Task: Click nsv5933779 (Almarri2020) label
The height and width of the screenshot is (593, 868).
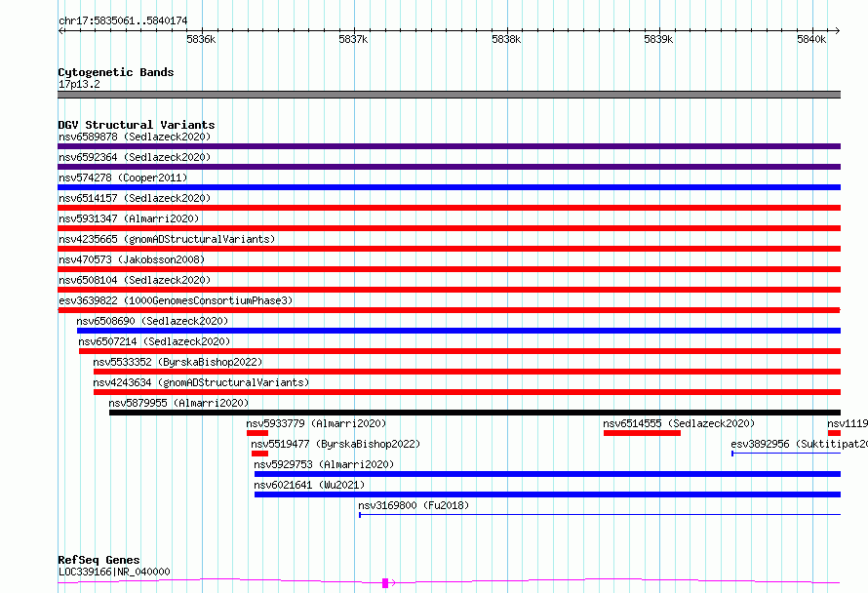Action: 316,423
